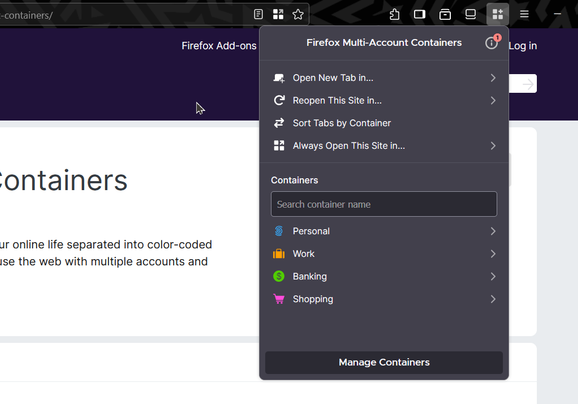The image size is (578, 404).
Task: Open the Firefox Add-ons link
Action: (x=219, y=46)
